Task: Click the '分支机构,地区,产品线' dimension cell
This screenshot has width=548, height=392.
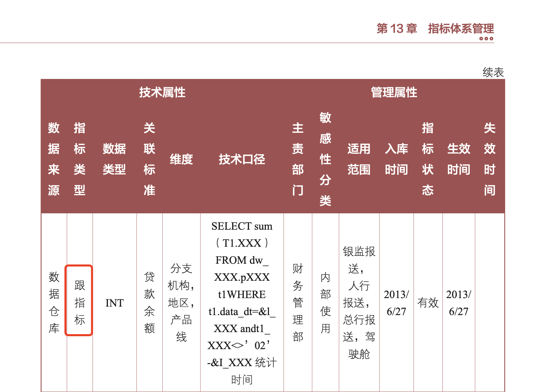Action: [x=181, y=302]
